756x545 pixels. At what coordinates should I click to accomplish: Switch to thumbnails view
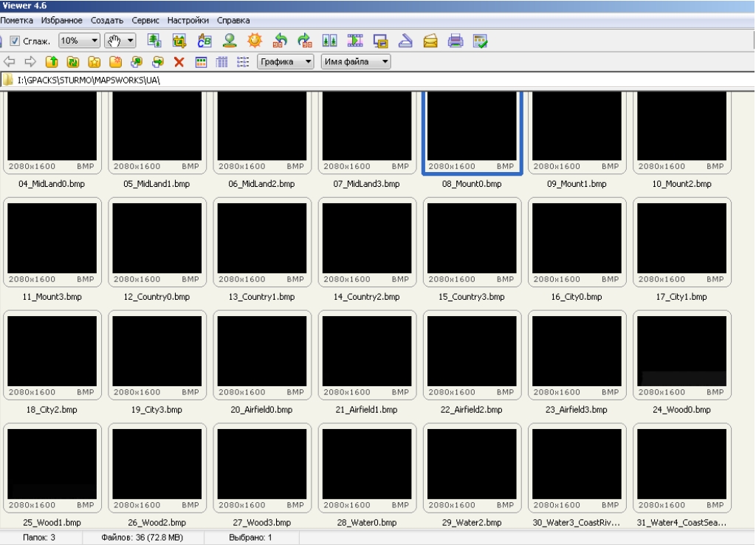[x=201, y=62]
